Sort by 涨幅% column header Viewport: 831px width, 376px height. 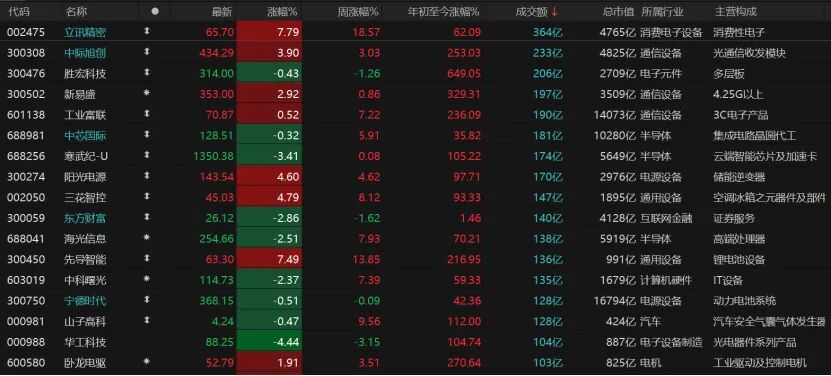pos(284,11)
